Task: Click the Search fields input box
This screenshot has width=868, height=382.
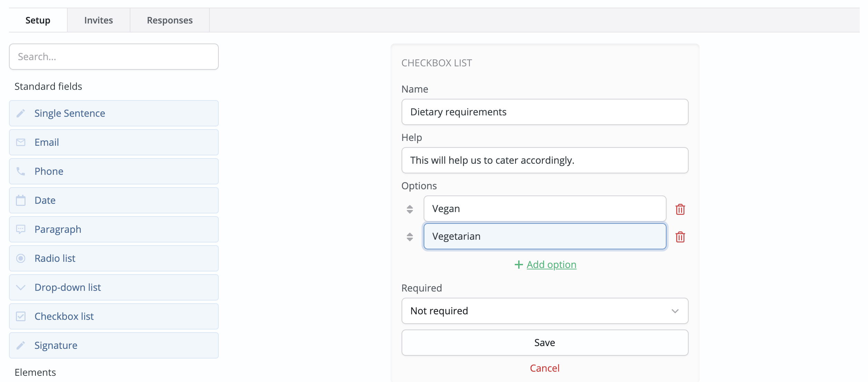Action: point(114,56)
